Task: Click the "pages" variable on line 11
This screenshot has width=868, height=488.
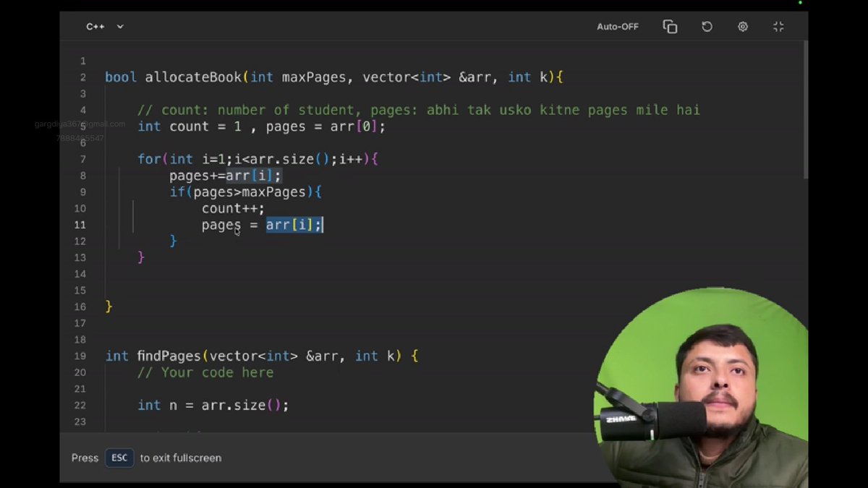Action: pos(221,225)
